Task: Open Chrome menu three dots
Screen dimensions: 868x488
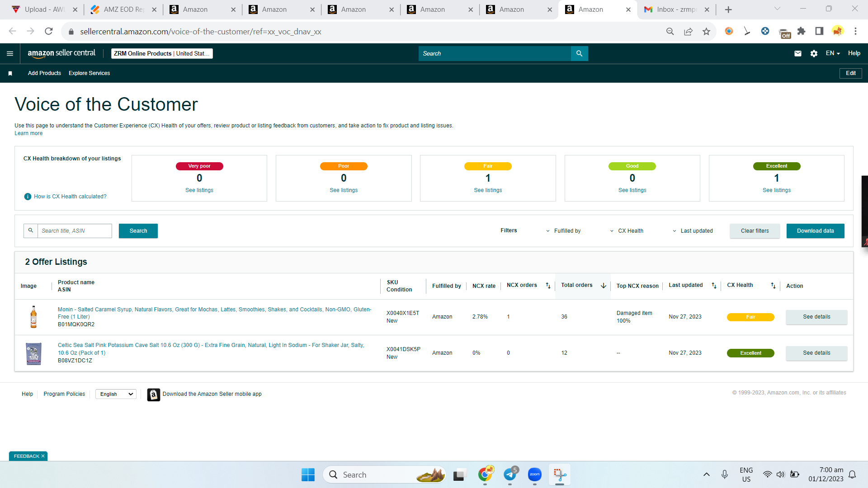Action: point(855,31)
